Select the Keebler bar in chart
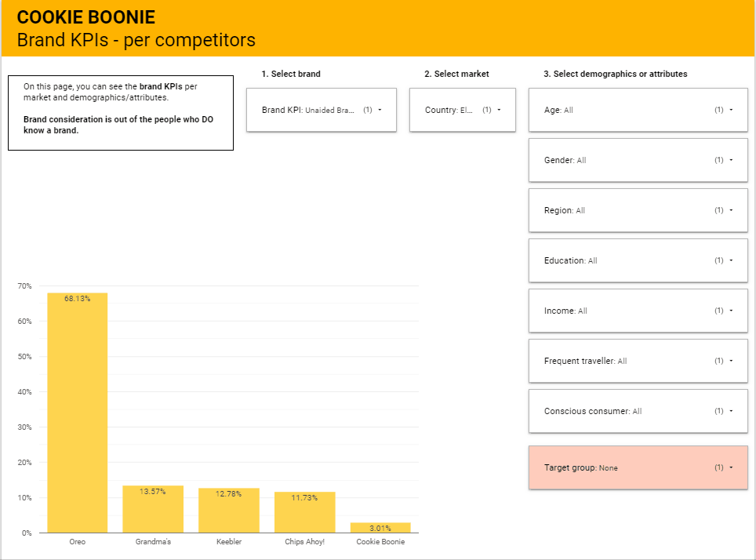The width and height of the screenshot is (756, 560). [229, 511]
